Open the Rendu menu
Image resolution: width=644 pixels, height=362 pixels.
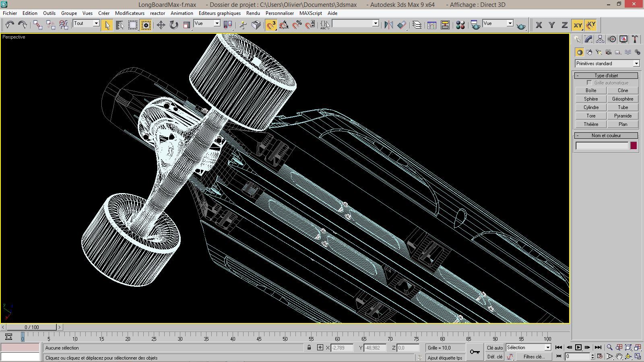tap(253, 13)
